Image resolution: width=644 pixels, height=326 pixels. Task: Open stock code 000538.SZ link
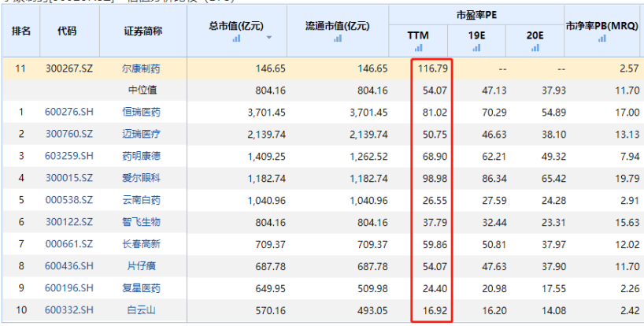click(69, 200)
